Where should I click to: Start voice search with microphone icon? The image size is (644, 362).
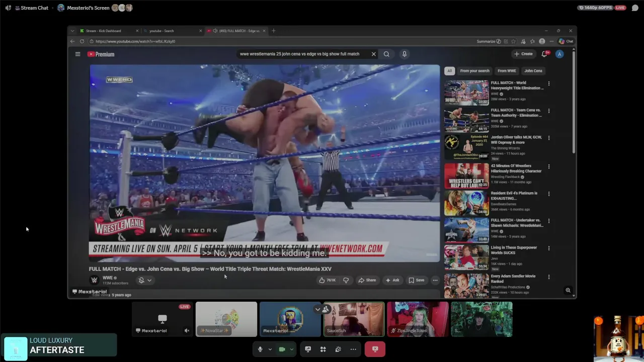point(404,54)
